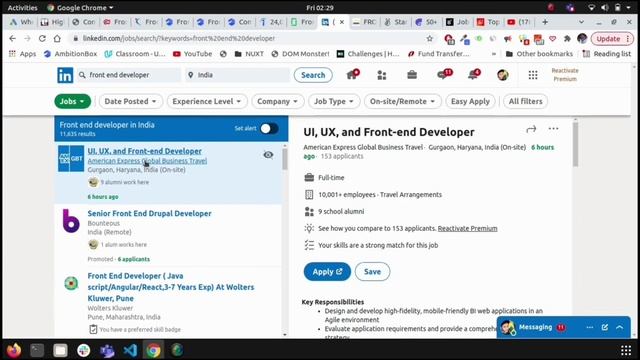The width and height of the screenshot is (640, 360).
Task: Expand Messaging panel with chevron
Action: pyautogui.click(x=620, y=327)
